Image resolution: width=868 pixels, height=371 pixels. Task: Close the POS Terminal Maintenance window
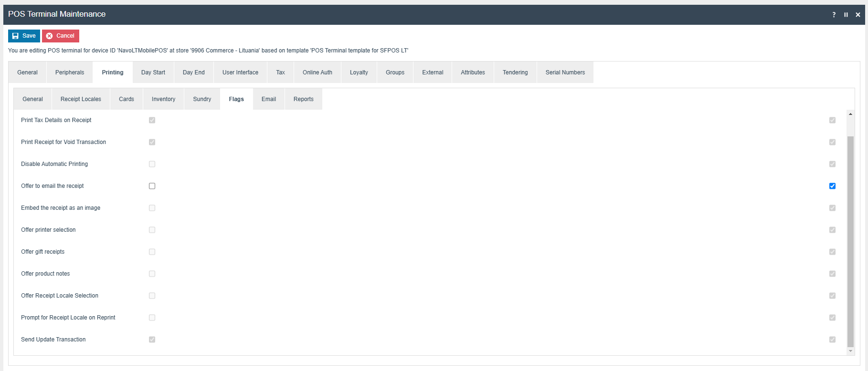[857, 15]
